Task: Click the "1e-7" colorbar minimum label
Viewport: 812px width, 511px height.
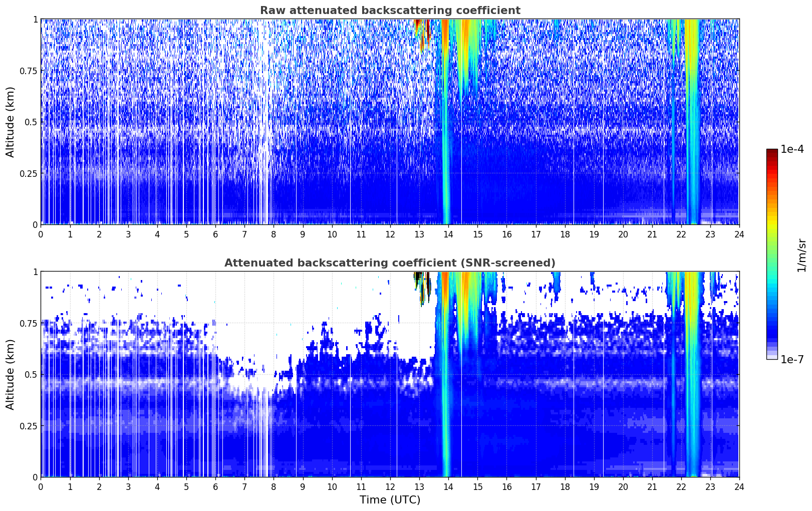Action: tap(792, 359)
